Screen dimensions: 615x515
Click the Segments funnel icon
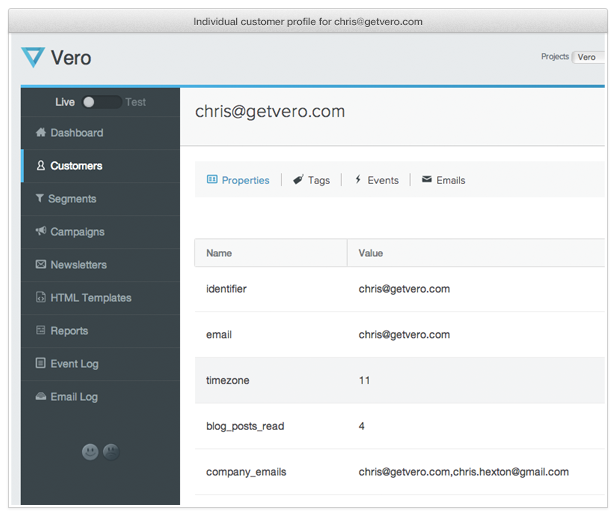[40, 199]
